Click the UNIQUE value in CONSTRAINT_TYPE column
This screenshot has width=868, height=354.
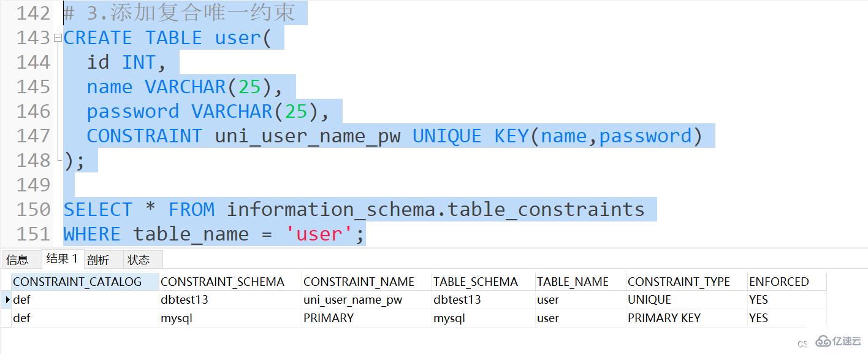(x=643, y=299)
